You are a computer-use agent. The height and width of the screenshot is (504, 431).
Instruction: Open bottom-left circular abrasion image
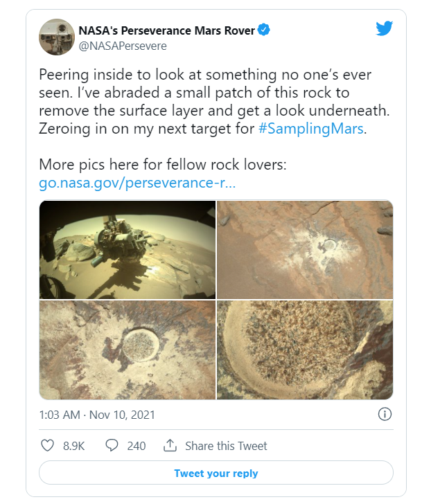127,350
